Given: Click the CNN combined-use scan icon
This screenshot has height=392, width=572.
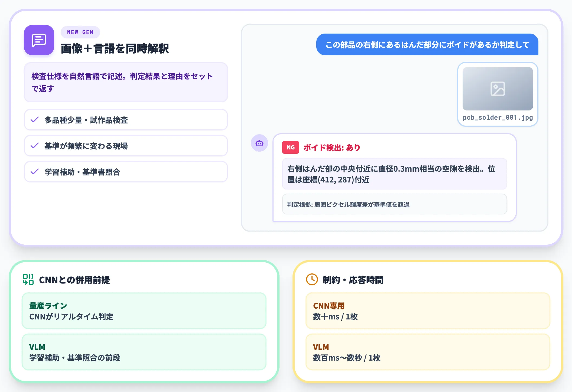Looking at the screenshot, I should pyautogui.click(x=28, y=279).
